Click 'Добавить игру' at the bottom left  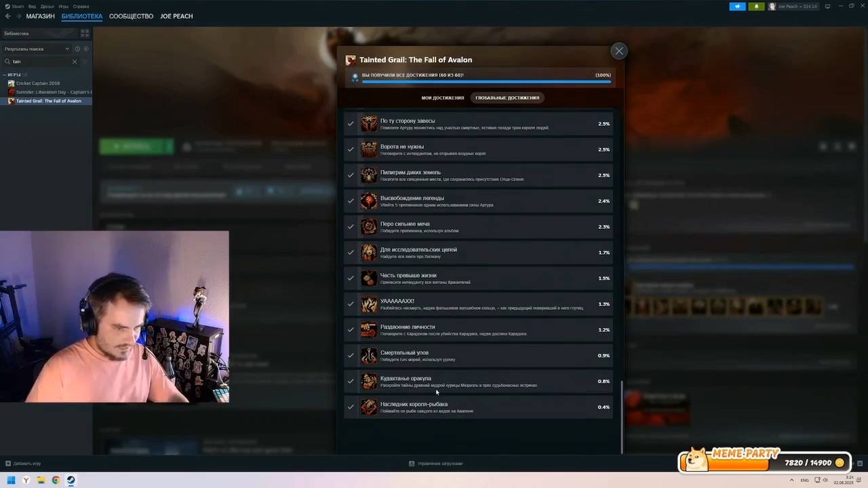(23, 464)
